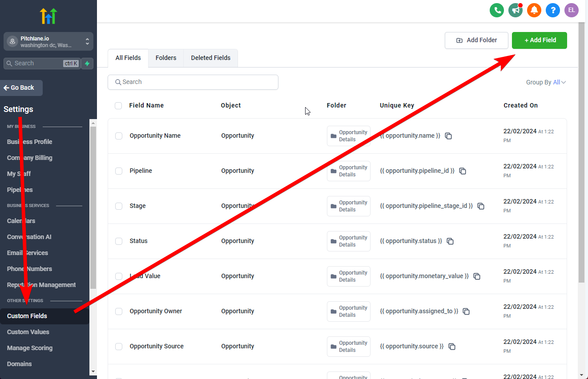
Task: Copy the opportunity.status unique key
Action: 450,241
